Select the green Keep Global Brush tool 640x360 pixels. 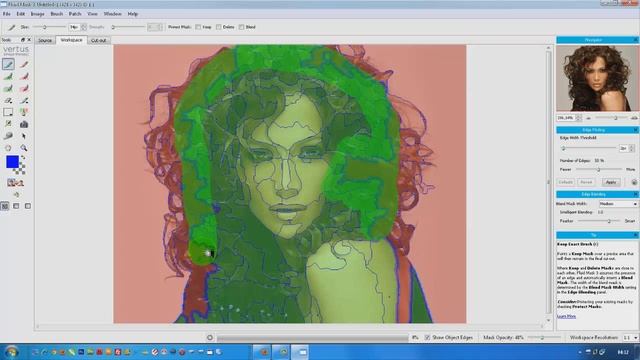[x=8, y=88]
